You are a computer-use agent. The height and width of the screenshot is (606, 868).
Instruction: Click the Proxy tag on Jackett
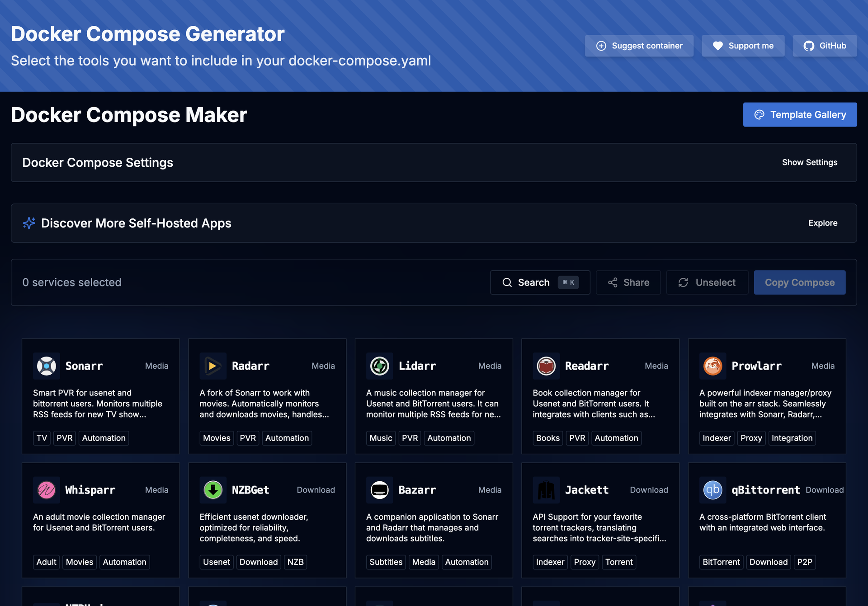pos(585,562)
